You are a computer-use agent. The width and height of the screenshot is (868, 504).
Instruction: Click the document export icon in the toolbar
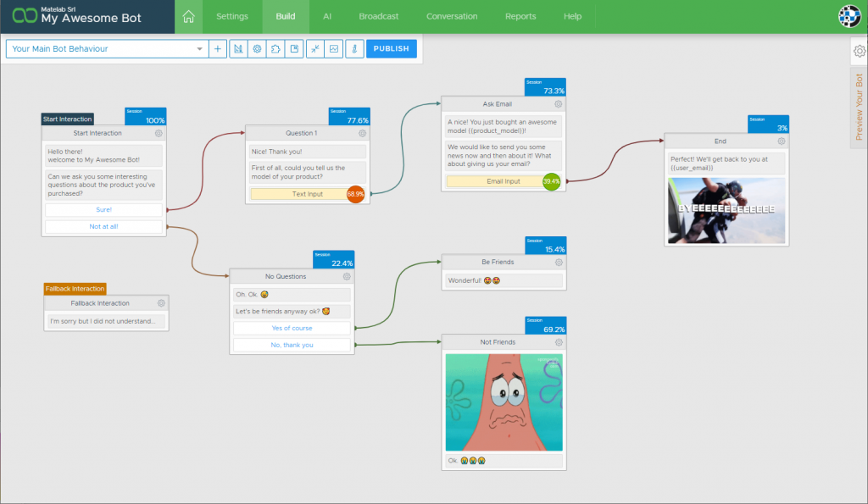[295, 48]
